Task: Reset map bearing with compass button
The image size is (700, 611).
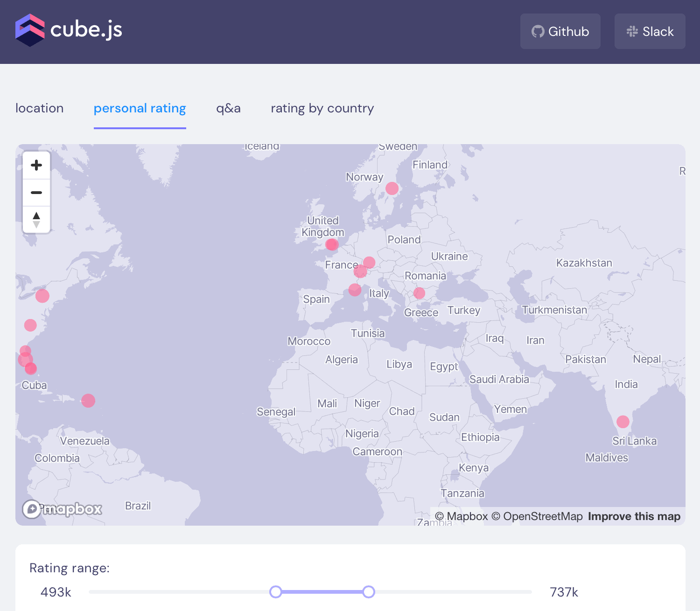Action: click(36, 220)
